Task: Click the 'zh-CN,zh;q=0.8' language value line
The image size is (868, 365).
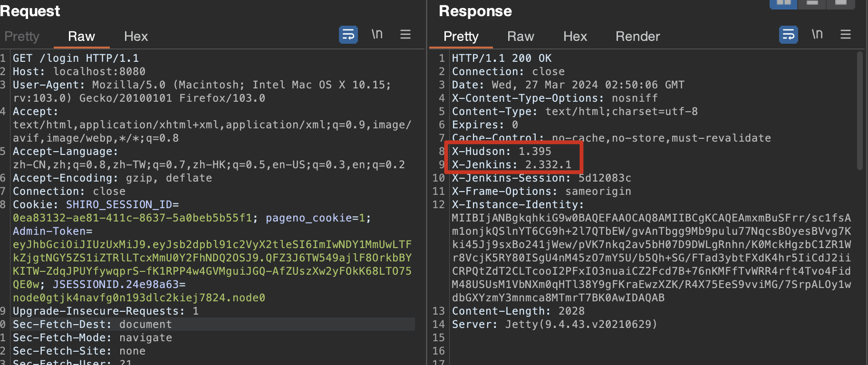Action: tap(209, 164)
